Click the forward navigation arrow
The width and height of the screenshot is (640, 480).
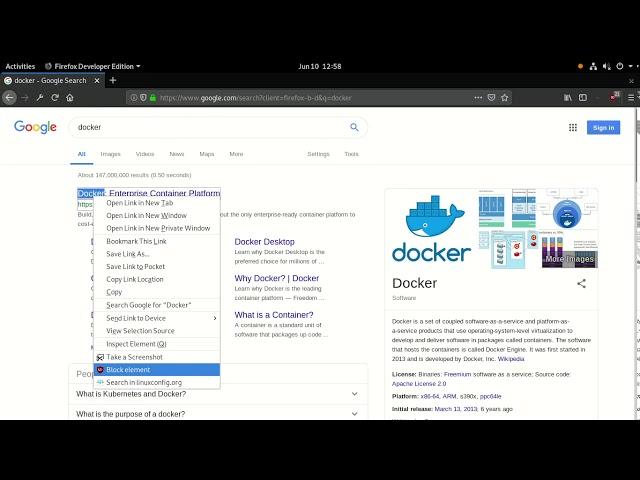(25, 98)
